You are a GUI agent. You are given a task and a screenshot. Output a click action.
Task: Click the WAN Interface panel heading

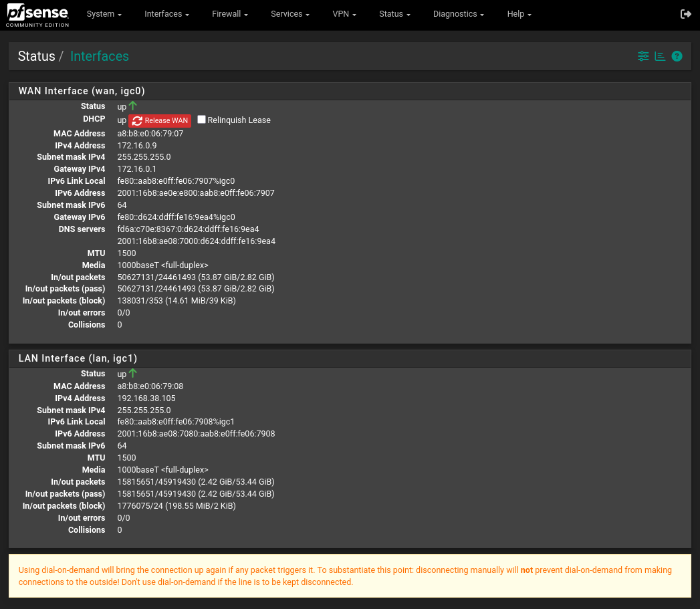82,91
